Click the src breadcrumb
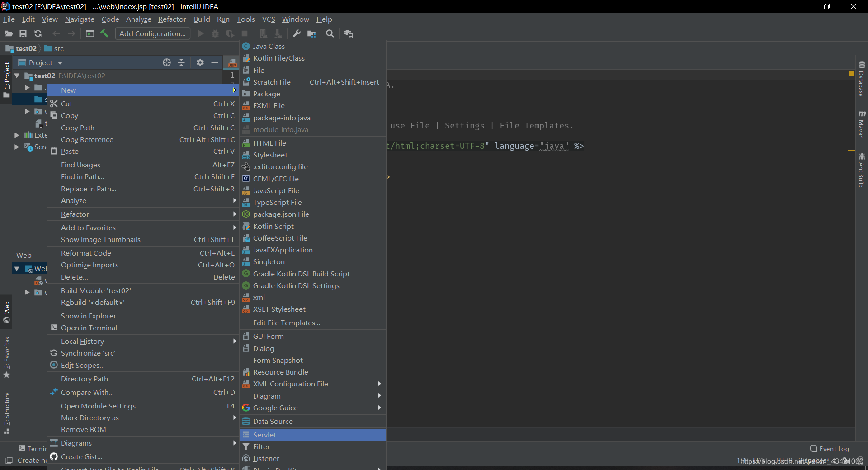868x470 pixels. [x=54, y=48]
